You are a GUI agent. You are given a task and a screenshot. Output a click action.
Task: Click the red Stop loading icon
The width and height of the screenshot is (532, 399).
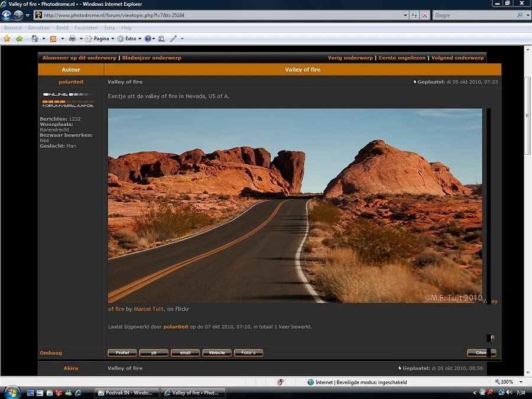coord(424,15)
